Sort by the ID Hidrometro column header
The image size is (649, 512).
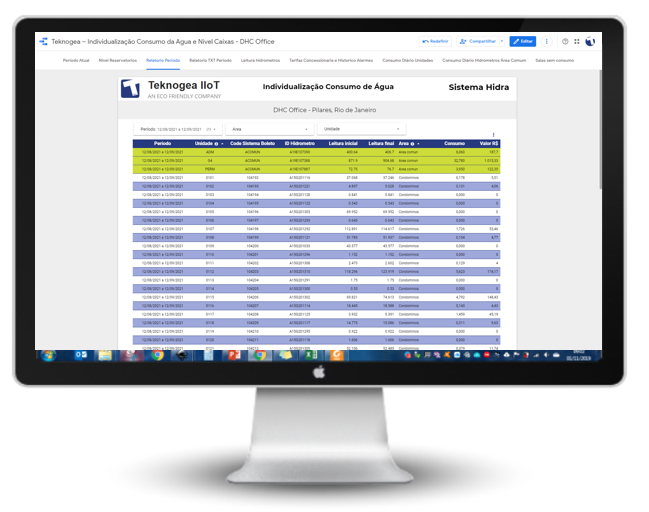point(300,144)
